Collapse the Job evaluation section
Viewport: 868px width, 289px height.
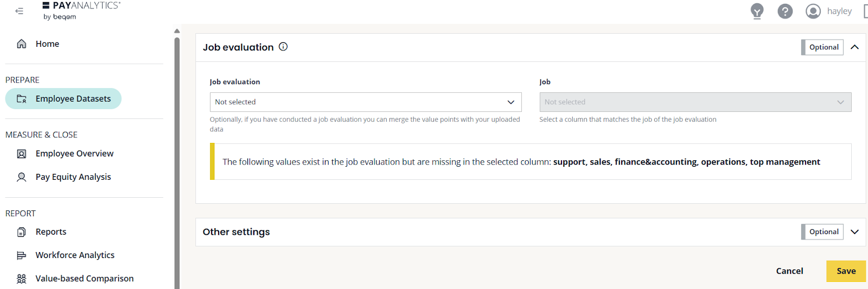coord(854,47)
